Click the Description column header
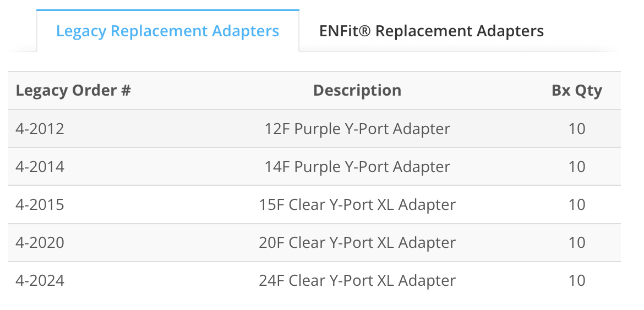The height and width of the screenshot is (310, 644). point(357,91)
